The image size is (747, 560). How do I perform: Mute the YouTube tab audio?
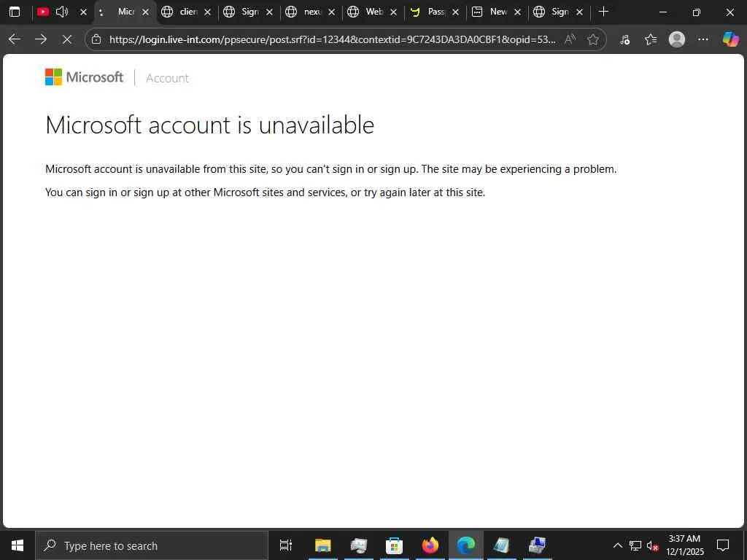63,12
